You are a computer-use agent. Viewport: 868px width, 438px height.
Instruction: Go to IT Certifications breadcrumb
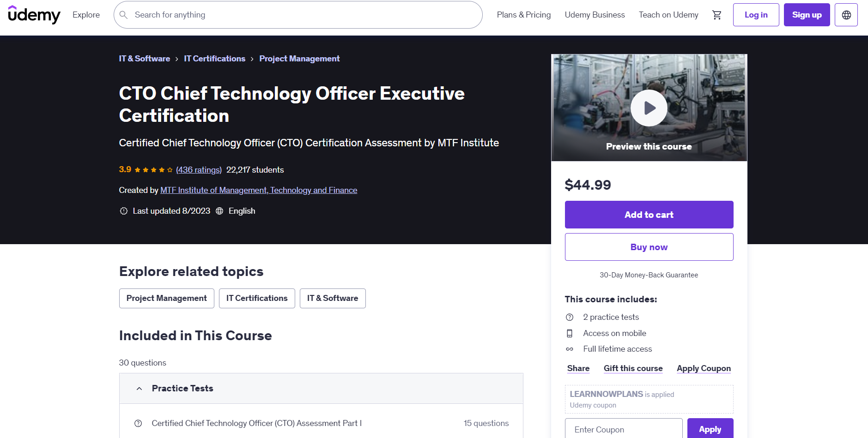[x=215, y=59]
